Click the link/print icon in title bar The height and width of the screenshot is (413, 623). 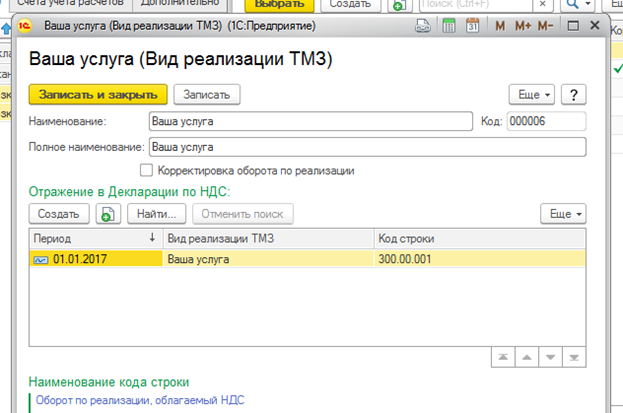[x=426, y=25]
